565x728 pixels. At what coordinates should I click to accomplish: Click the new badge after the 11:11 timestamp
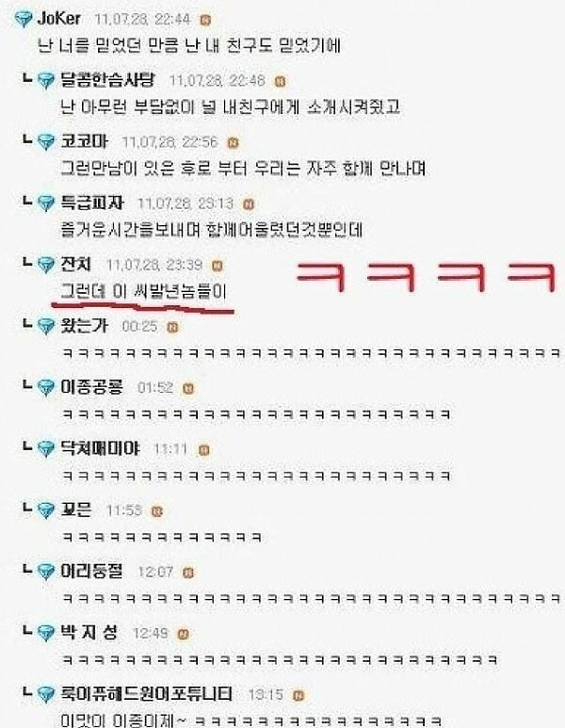coord(203,449)
